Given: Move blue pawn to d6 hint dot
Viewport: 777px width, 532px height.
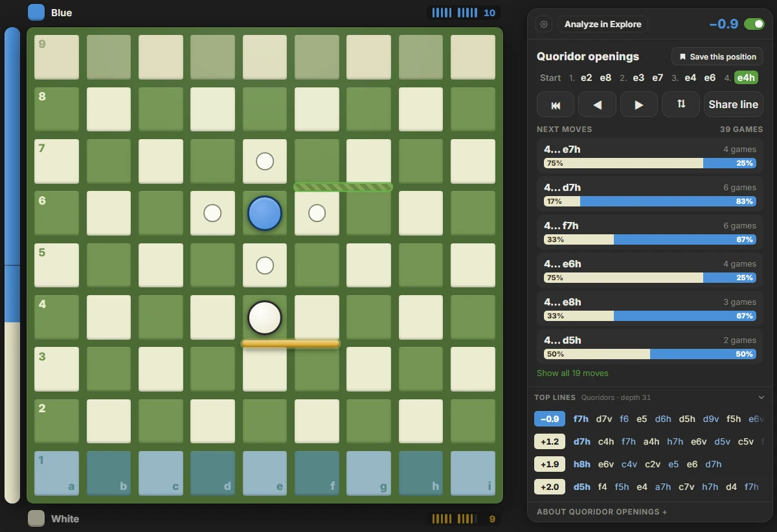Looking at the screenshot, I should 212,213.
